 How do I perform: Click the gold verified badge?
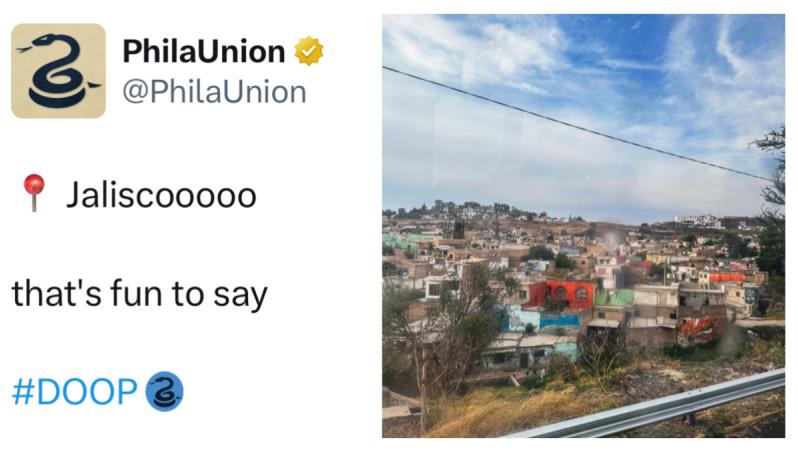[308, 51]
